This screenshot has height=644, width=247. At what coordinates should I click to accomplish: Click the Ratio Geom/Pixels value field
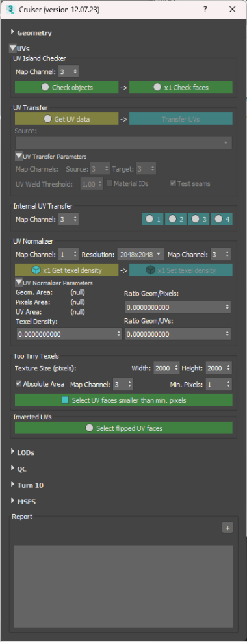click(x=177, y=307)
